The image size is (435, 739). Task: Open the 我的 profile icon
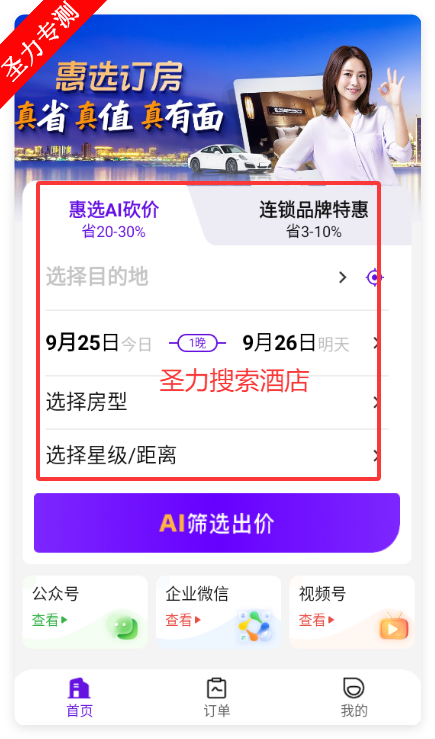point(354,689)
